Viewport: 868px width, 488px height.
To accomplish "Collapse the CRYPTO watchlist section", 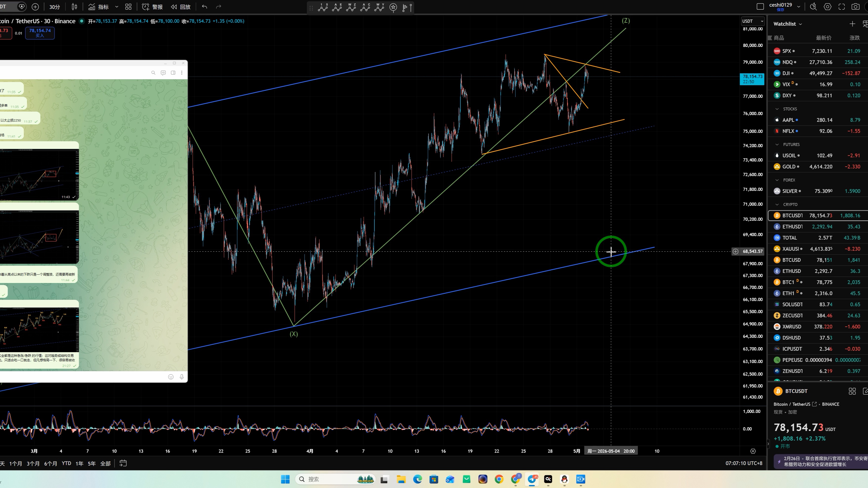I will click(777, 204).
